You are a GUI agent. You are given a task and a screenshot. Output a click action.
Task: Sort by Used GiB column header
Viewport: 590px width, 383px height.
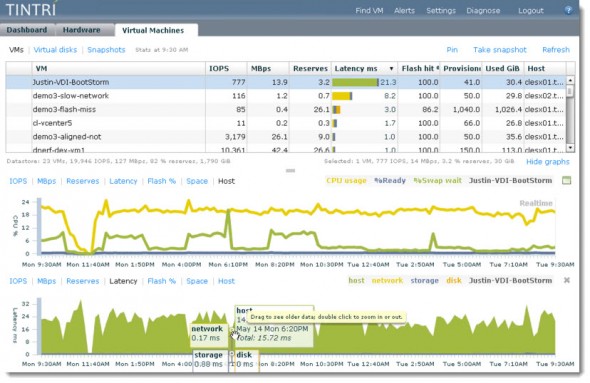click(x=503, y=68)
